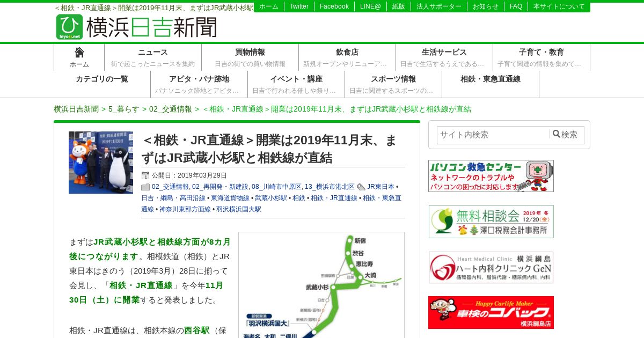Click the 車検のコバック banner ad
644x338 pixels.
tap(491, 313)
